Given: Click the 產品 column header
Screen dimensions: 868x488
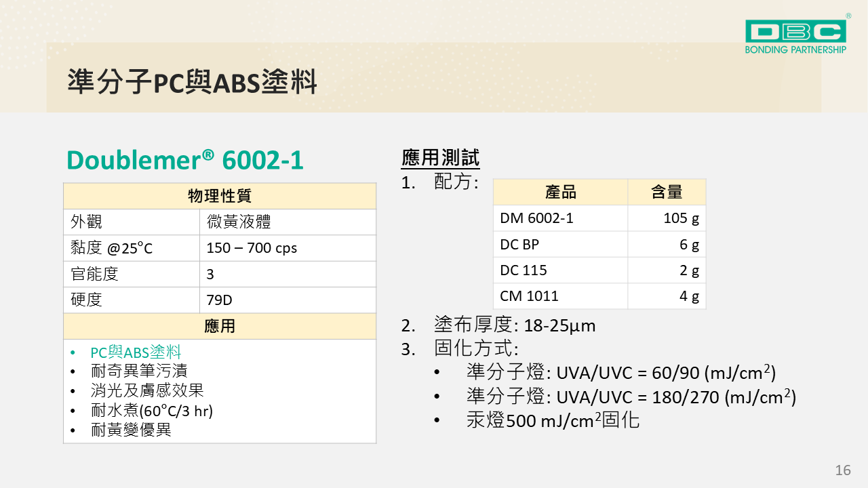Looking at the screenshot, I should click(560, 192).
